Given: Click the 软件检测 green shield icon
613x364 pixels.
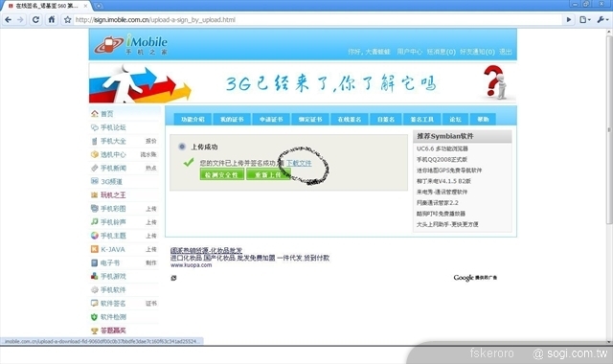Looking at the screenshot, I should (x=95, y=317).
